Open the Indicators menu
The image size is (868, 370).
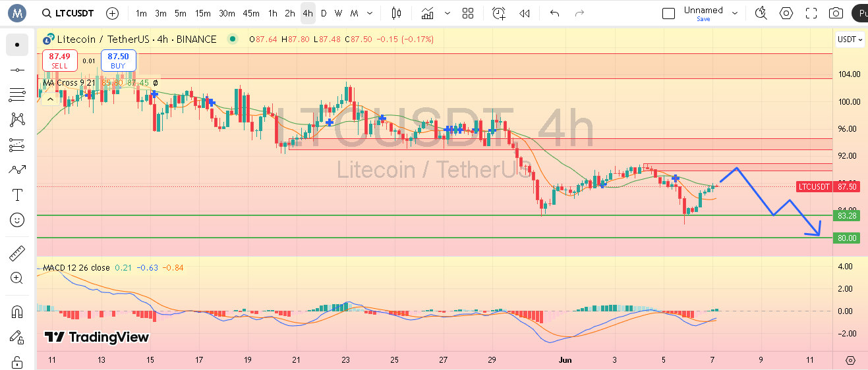(x=428, y=13)
